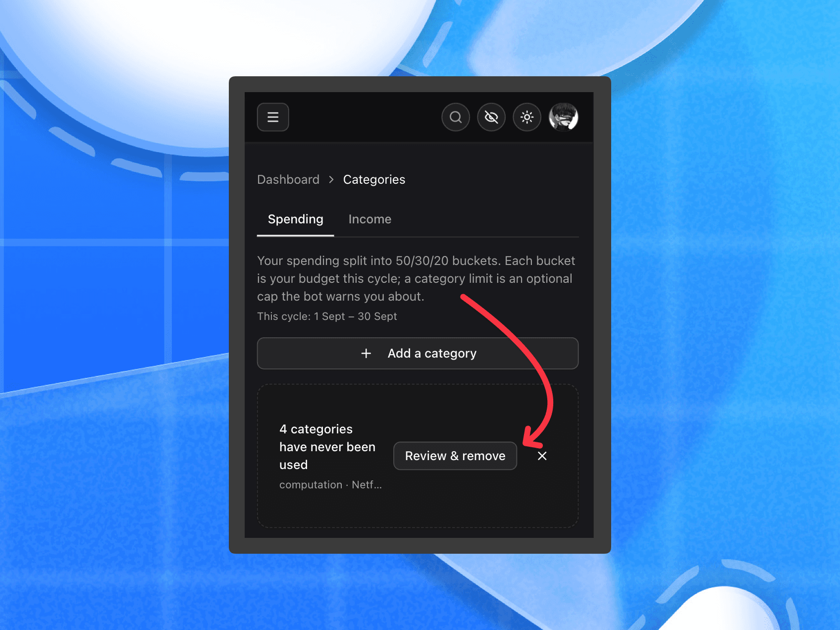
Task: Click 'This cycle: 1 Sept – 30 Sept' text
Action: pyautogui.click(x=327, y=316)
